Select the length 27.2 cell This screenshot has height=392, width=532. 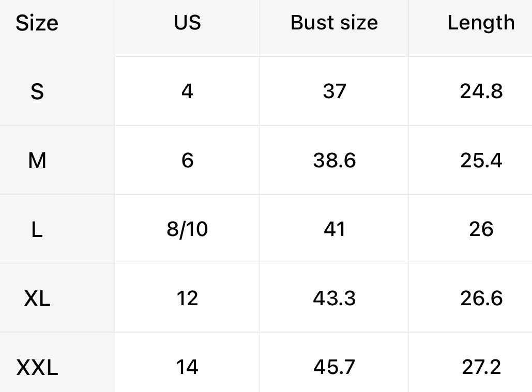[x=481, y=367]
